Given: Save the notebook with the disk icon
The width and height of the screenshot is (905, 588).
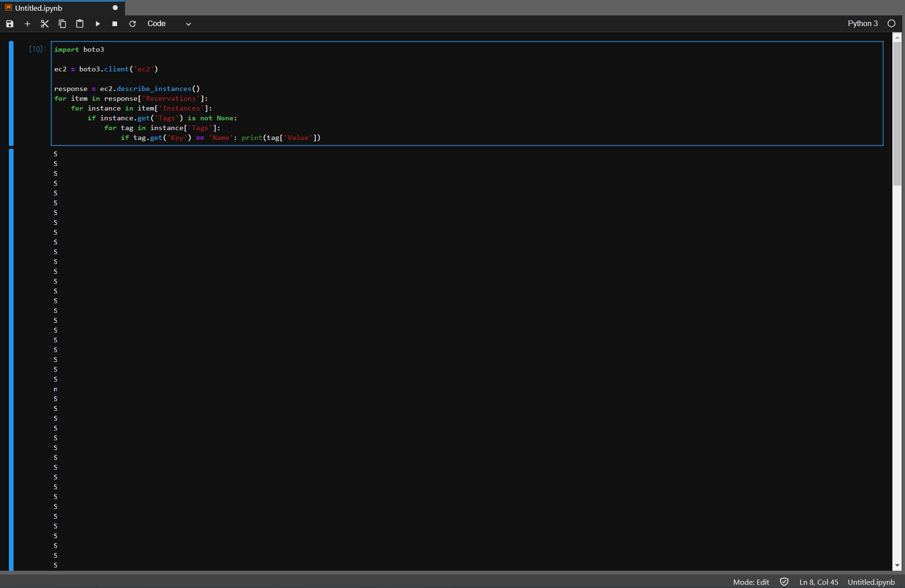Looking at the screenshot, I should tap(10, 24).
